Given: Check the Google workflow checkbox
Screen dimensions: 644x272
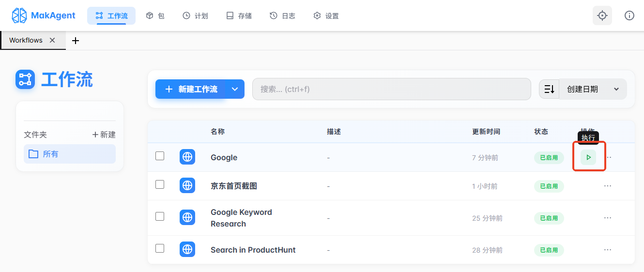Looking at the screenshot, I should click(x=160, y=156).
